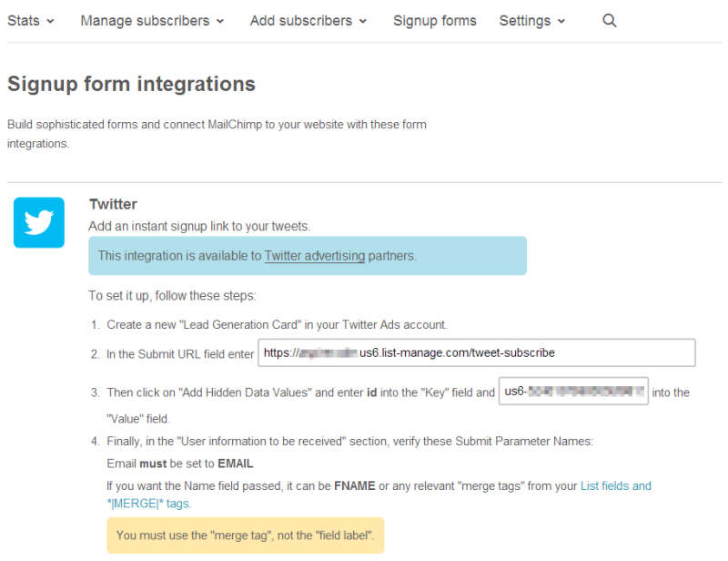
Task: Follow the Twitter advertising link
Action: click(x=315, y=256)
